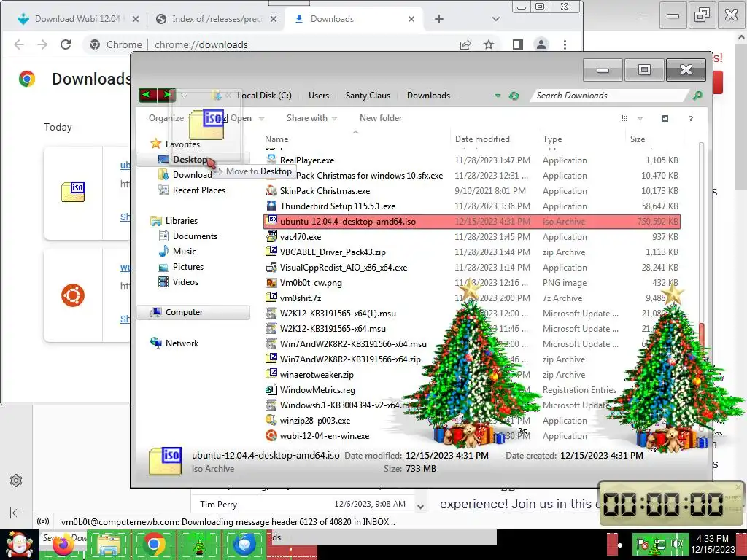Select winzip28-p003.exe file icon

(x=271, y=421)
